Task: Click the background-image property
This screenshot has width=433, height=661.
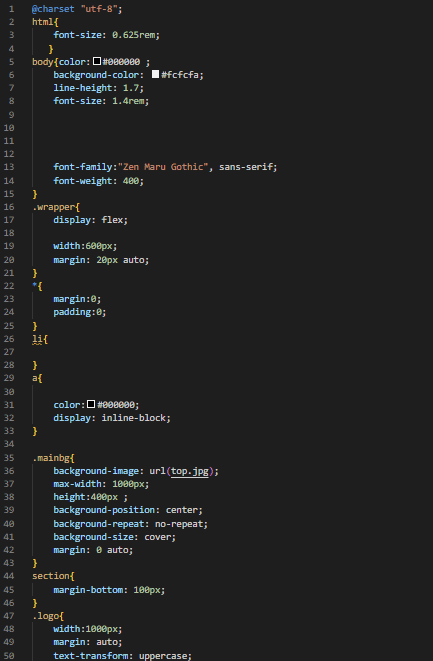Action: click(x=96, y=471)
